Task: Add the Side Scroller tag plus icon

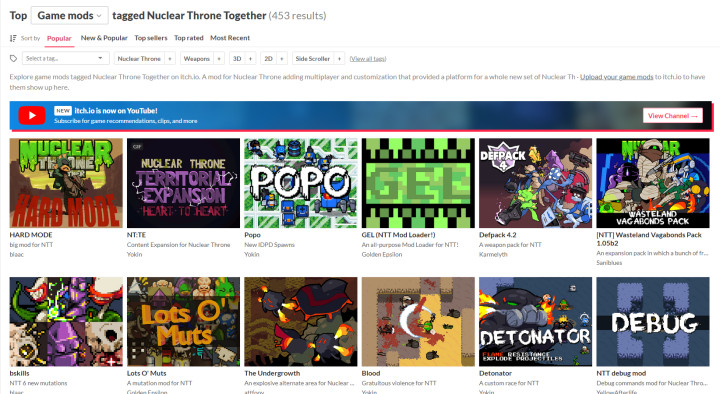Action: [339, 58]
